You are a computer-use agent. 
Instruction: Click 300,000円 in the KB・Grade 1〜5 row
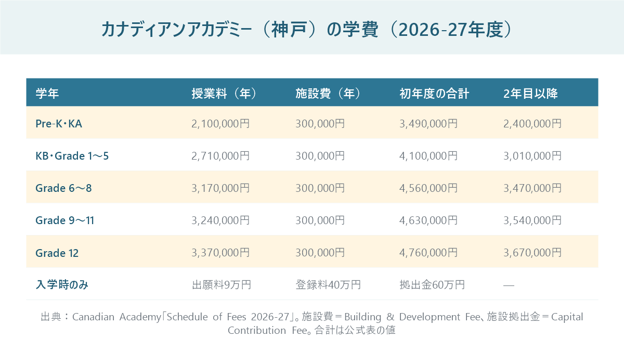[x=320, y=156]
